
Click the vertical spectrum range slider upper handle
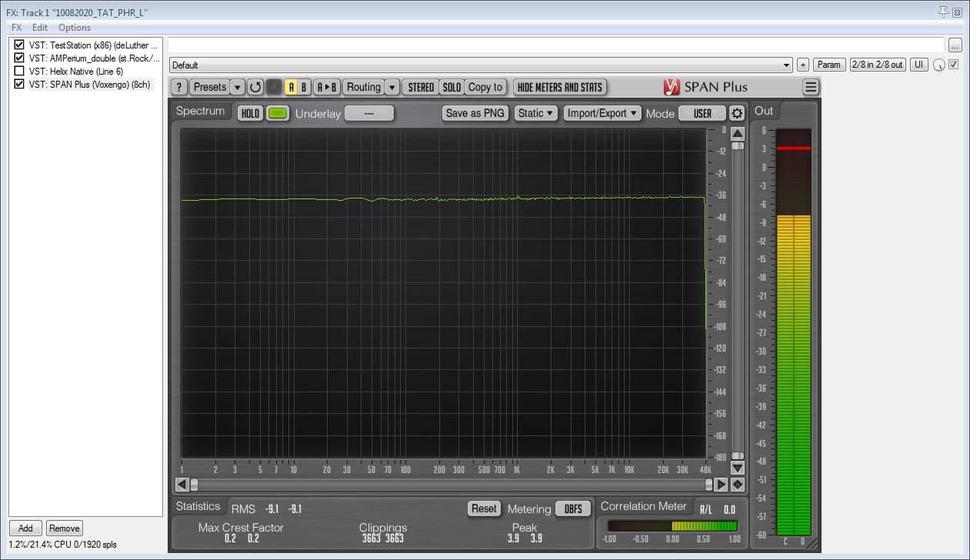(737, 145)
